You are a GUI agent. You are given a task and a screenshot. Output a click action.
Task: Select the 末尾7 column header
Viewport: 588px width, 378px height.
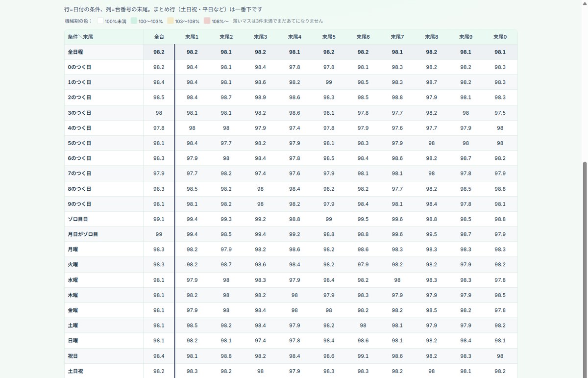click(x=397, y=37)
